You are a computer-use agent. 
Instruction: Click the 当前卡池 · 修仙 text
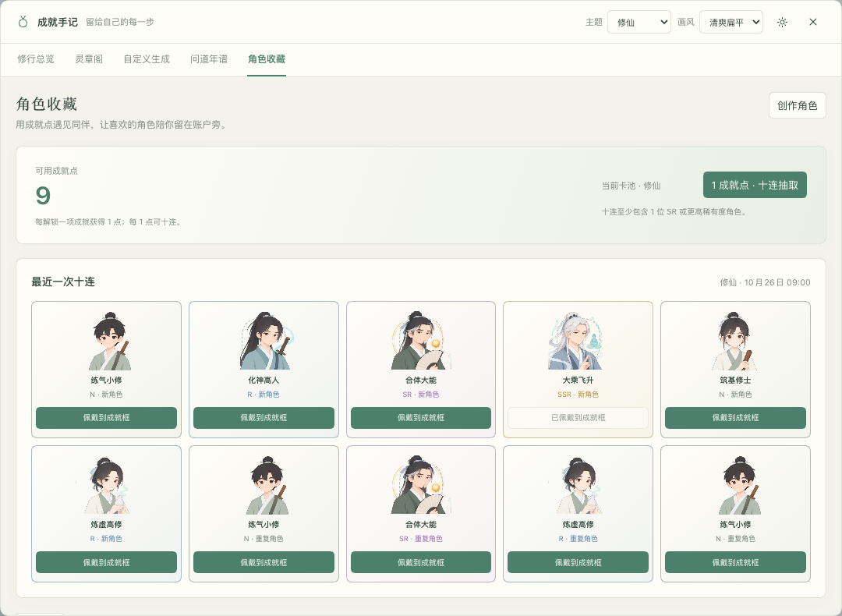[x=631, y=186]
